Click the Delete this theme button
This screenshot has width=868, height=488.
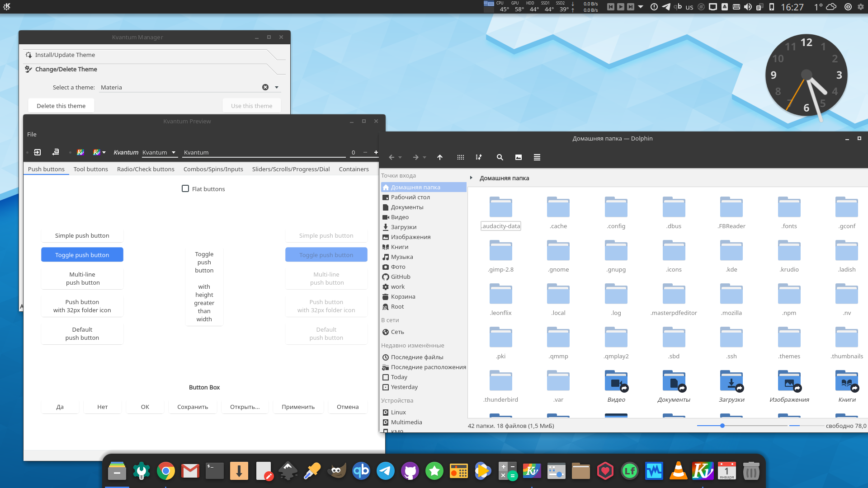coord(61,106)
